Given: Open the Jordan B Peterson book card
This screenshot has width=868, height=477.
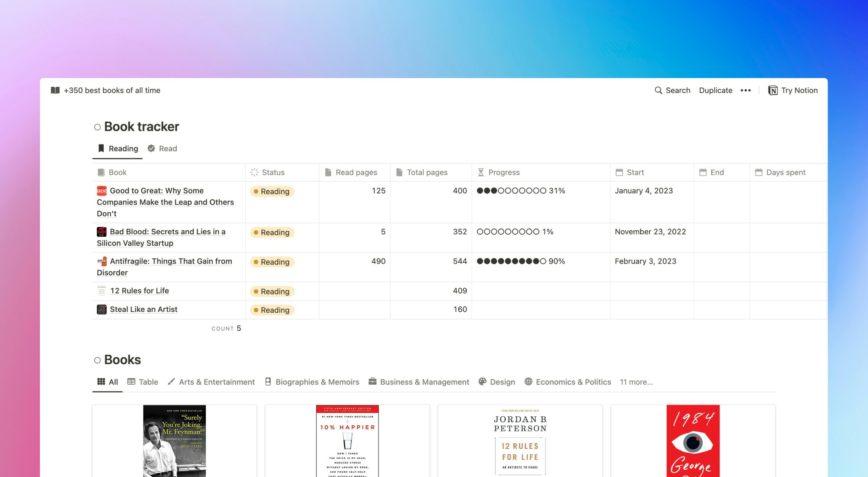Looking at the screenshot, I should pos(520,441).
